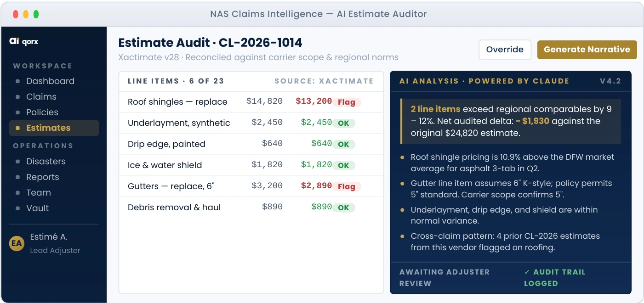Select 'Gutters — replace, 6"' line item

[171, 186]
